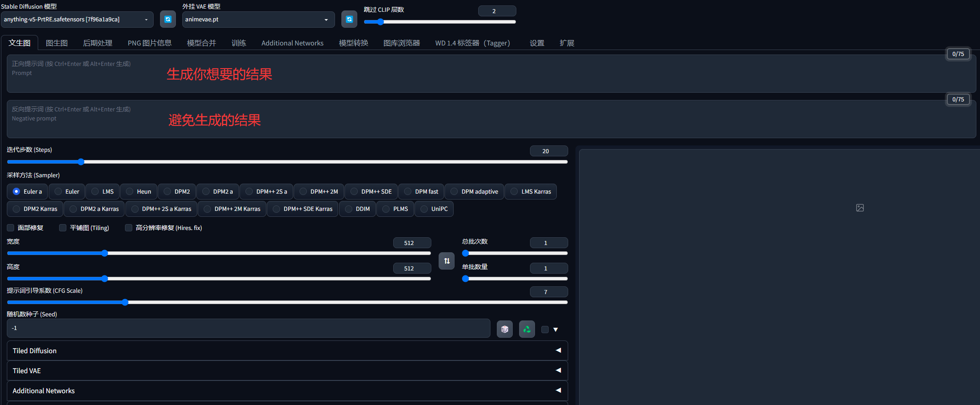
Task: Open the 训练 tab
Action: point(239,43)
